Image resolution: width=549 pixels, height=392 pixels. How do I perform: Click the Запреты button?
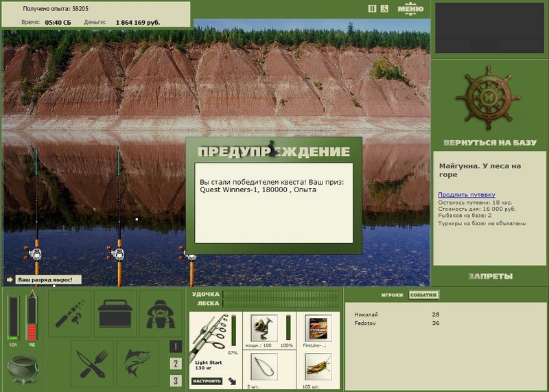pyautogui.click(x=490, y=277)
